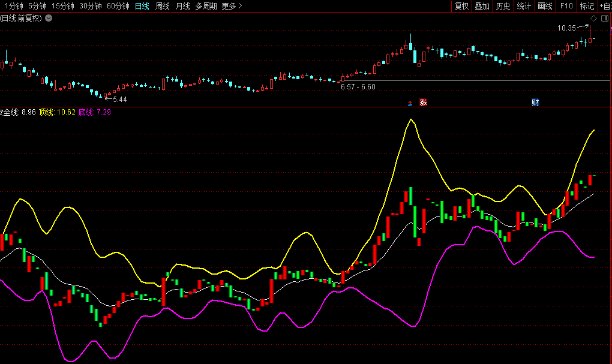This screenshot has width=612, height=364.
Task: Select the 15分钟 chart period
Action: click(x=63, y=6)
